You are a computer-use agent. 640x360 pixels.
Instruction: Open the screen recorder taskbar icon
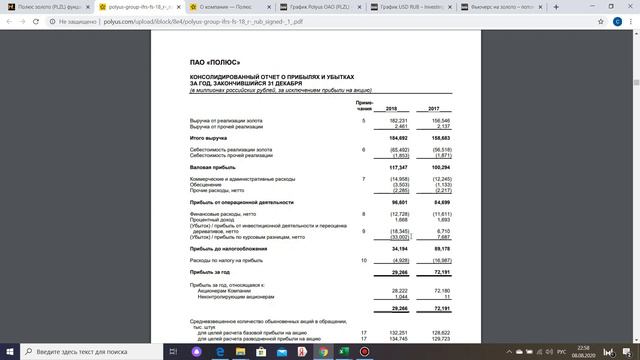[x=364, y=351]
